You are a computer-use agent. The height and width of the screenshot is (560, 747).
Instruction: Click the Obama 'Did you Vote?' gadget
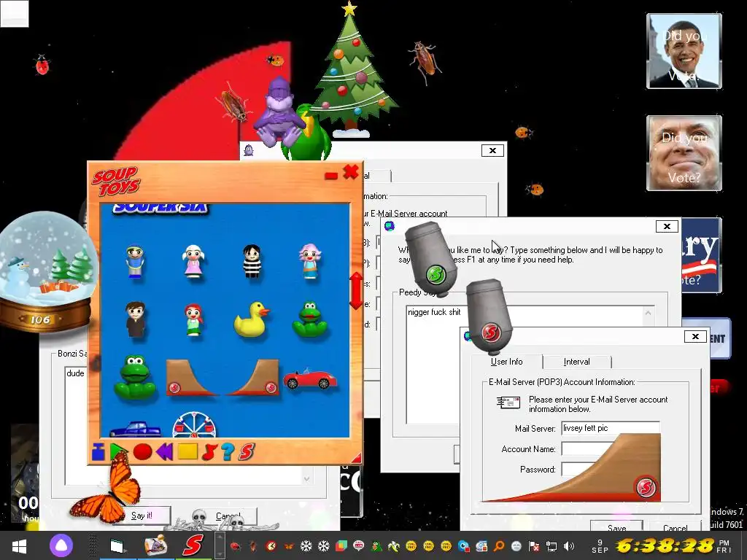tap(684, 51)
